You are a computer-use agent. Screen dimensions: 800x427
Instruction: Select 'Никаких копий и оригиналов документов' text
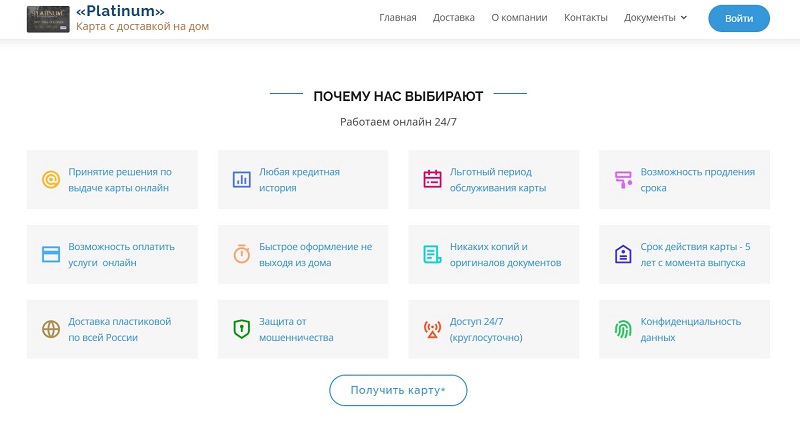pos(506,254)
